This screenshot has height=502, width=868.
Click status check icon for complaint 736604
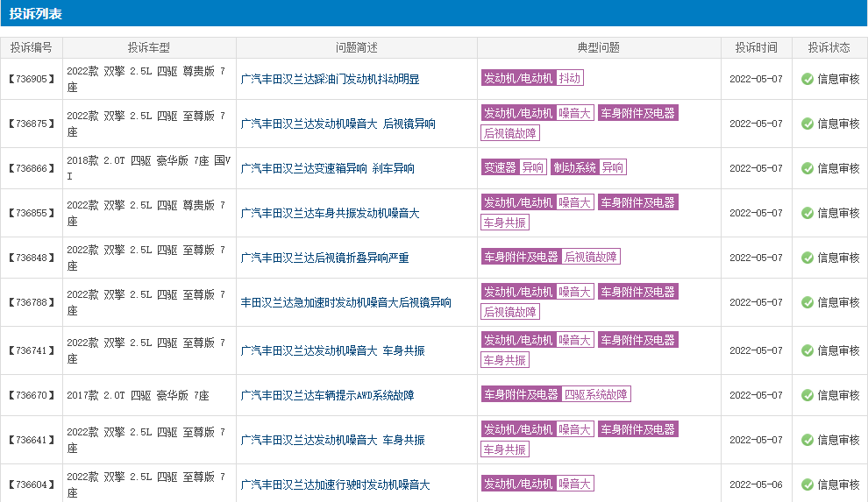808,484
